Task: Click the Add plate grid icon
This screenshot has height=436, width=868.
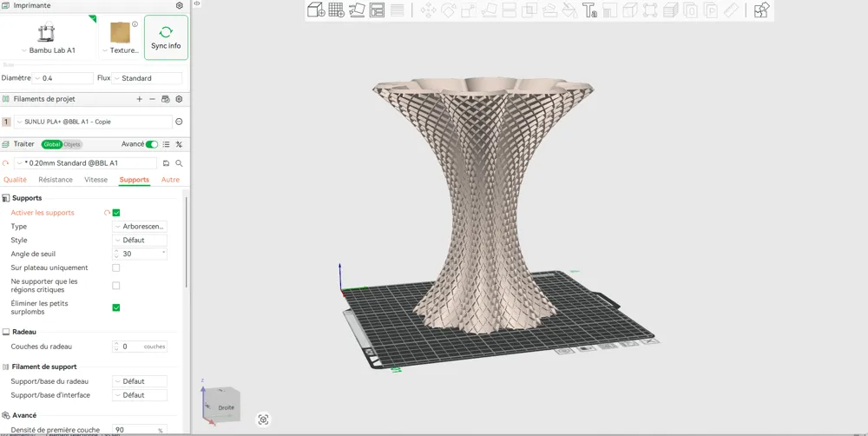Action: point(337,10)
